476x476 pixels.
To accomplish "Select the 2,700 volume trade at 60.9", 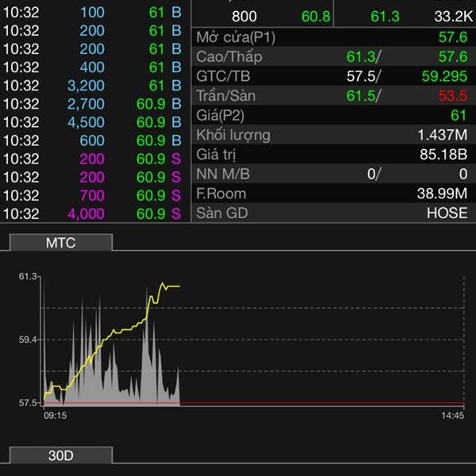I will point(92,104).
